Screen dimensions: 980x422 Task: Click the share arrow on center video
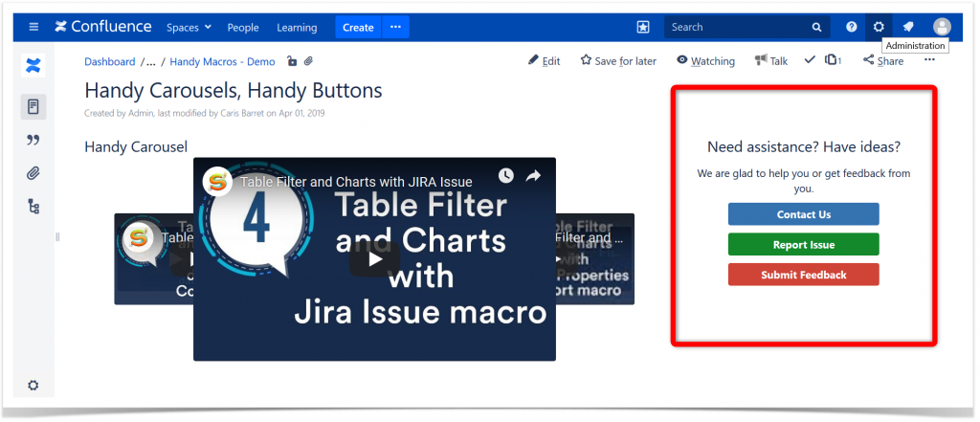[x=532, y=176]
